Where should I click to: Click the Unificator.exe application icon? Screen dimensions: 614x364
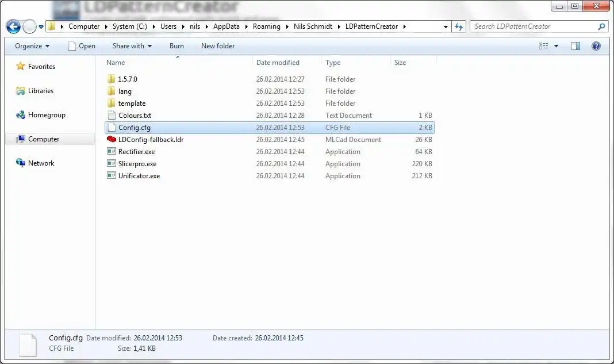112,175
